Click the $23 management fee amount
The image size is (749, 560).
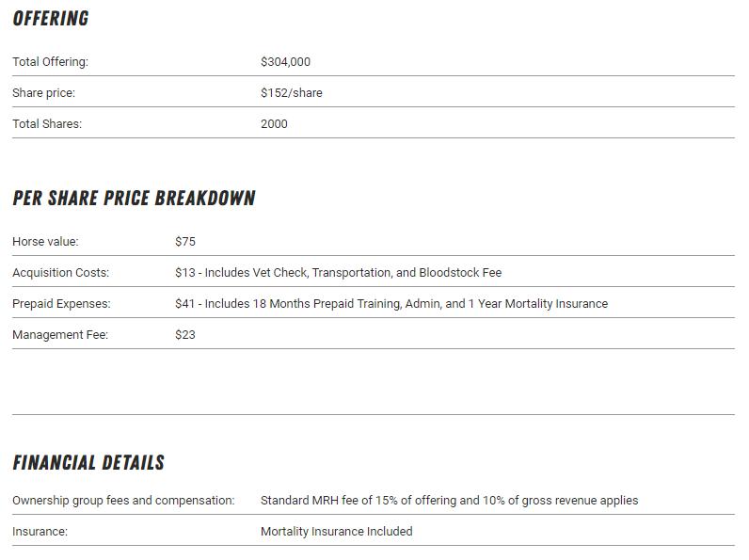point(185,335)
